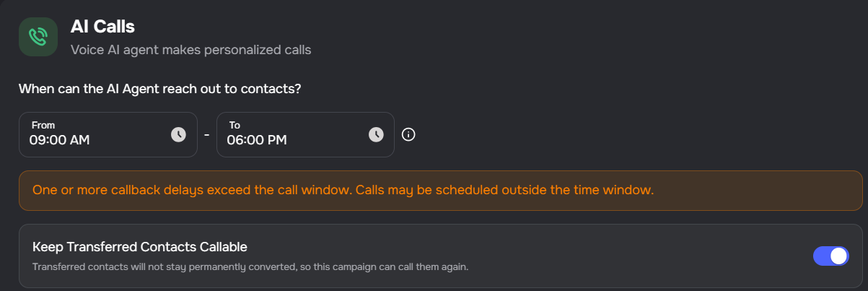Open the From time picker clock icon
This screenshot has height=291, width=868.
click(178, 134)
